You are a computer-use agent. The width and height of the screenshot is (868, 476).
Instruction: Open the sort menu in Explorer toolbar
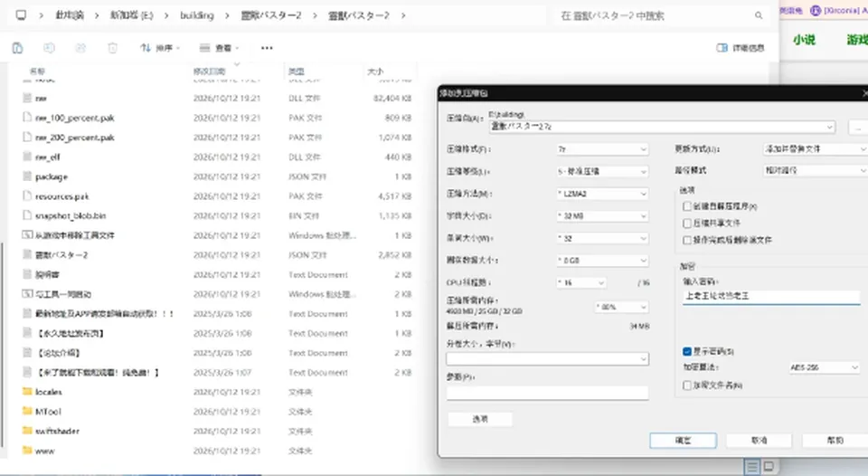pos(160,48)
